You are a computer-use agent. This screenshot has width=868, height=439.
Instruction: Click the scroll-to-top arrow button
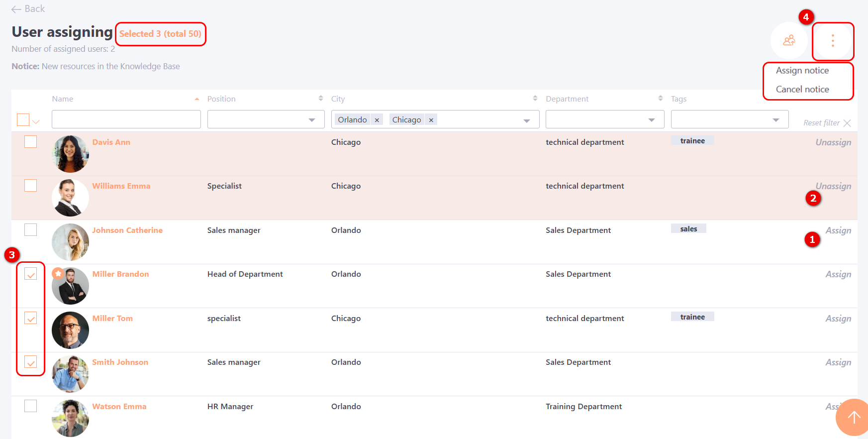click(854, 418)
